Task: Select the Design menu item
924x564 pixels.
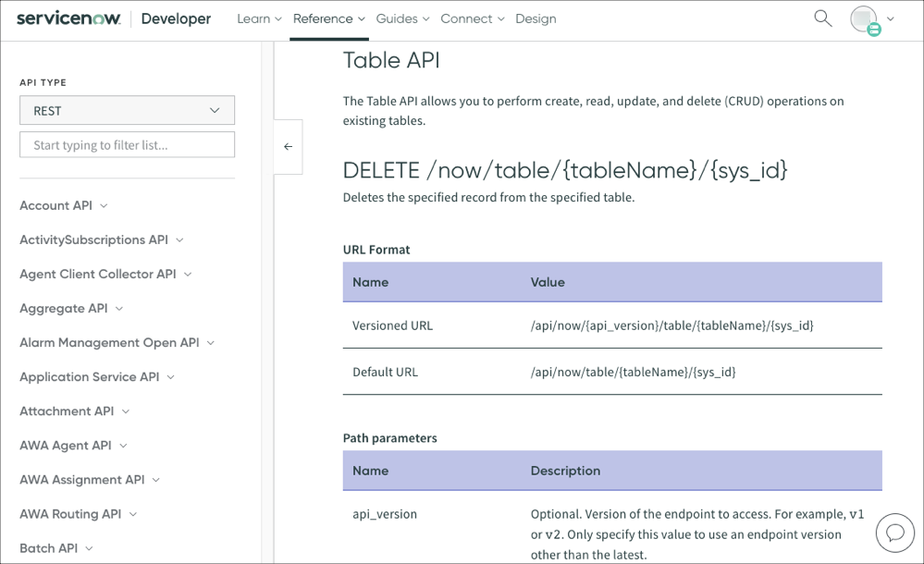Action: (x=536, y=18)
